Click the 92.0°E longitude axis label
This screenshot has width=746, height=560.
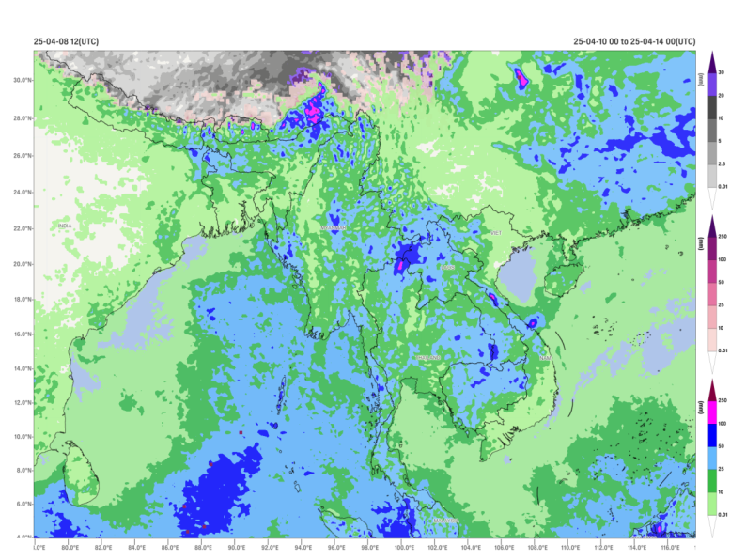[270, 548]
